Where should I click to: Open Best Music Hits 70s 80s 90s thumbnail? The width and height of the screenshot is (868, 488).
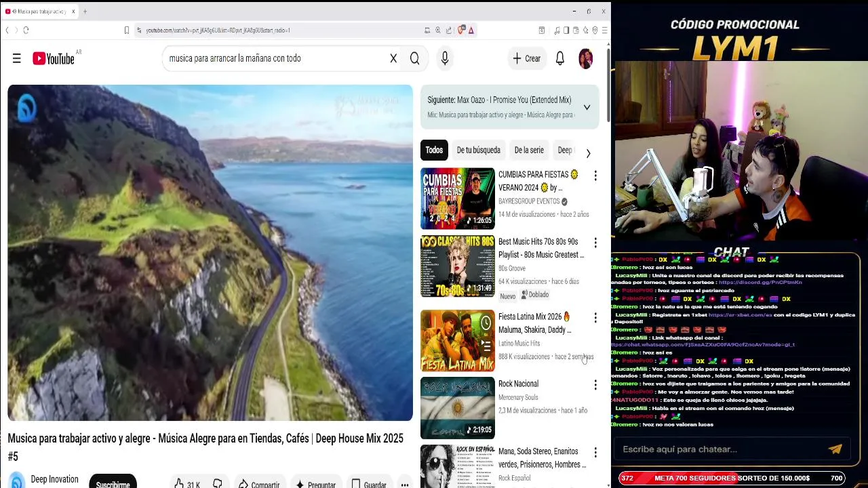[458, 266]
